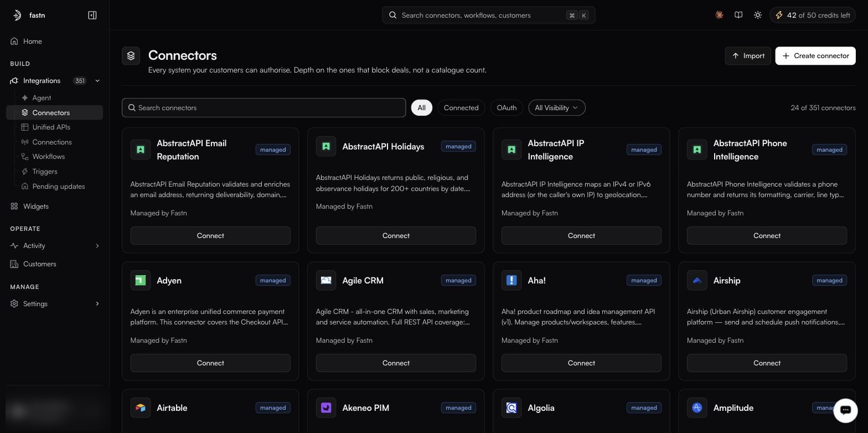Open the blurred user account area
Screen dimensions: 868x433
click(x=54, y=410)
